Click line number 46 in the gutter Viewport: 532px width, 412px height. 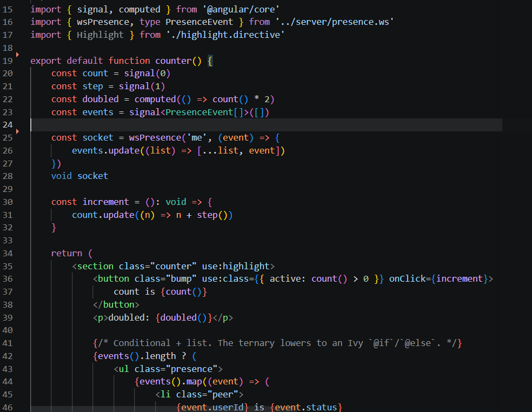coord(8,408)
